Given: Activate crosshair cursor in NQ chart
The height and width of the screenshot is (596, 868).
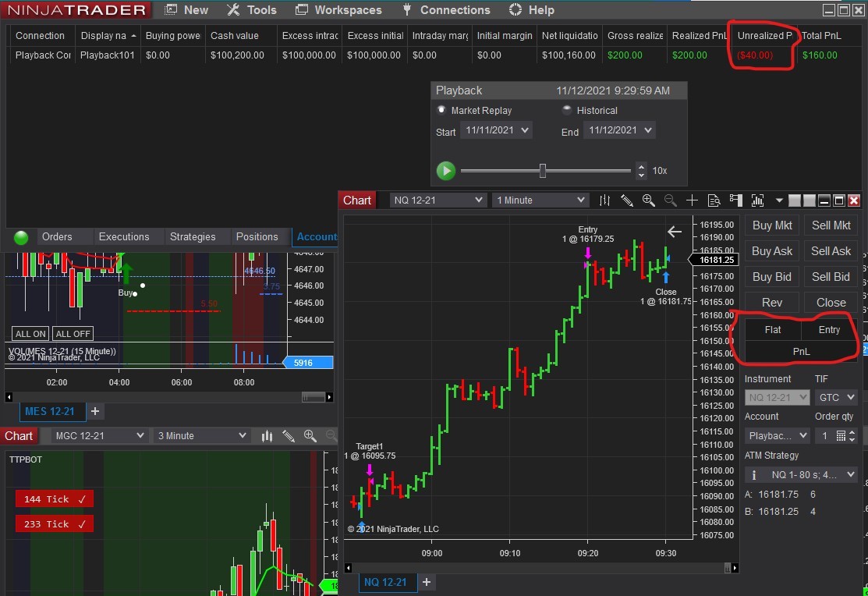Looking at the screenshot, I should click(692, 200).
